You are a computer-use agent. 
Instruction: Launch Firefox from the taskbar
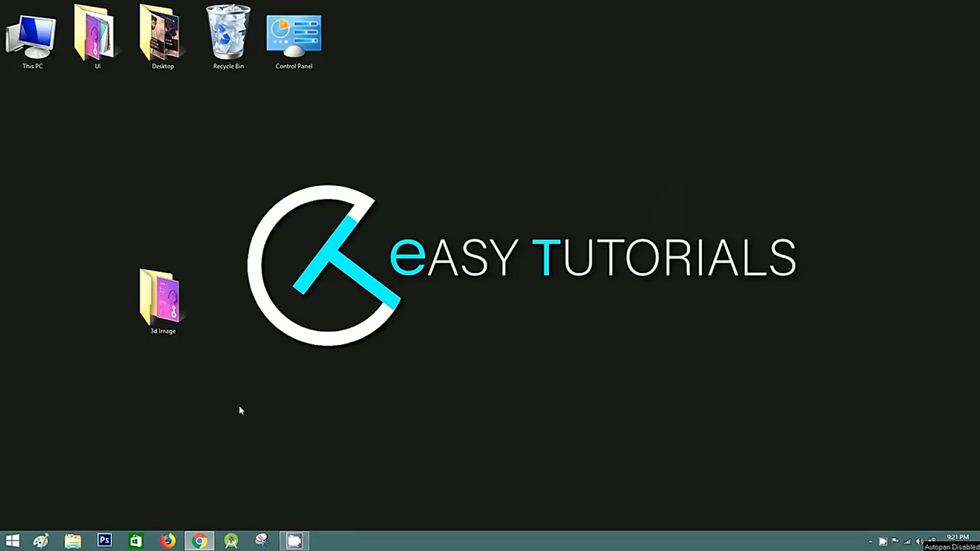click(x=168, y=541)
